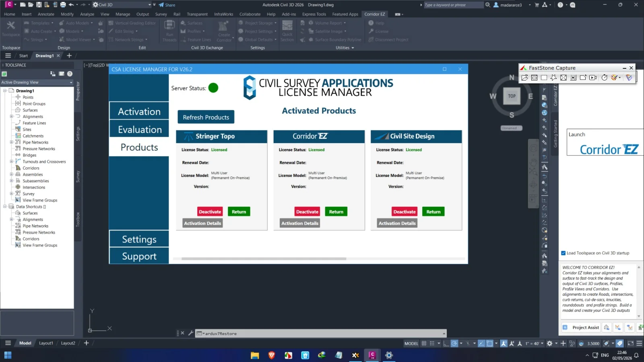Open the Products section in License Manager
The height and width of the screenshot is (362, 644).
139,147
